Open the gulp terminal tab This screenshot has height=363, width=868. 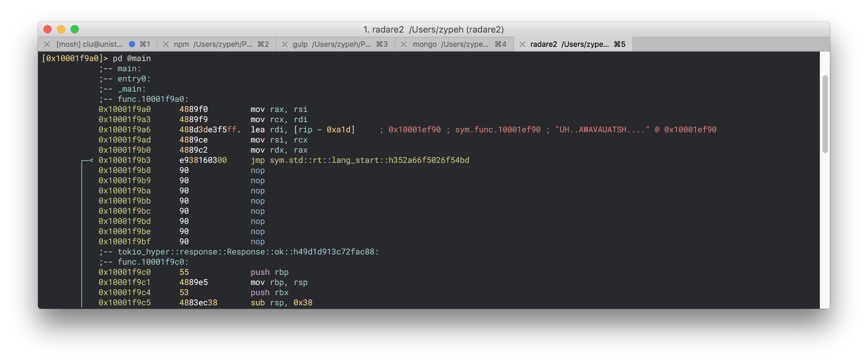click(331, 44)
